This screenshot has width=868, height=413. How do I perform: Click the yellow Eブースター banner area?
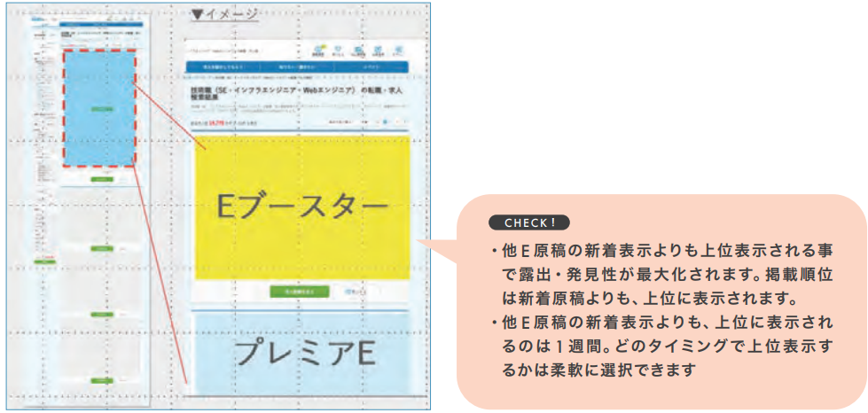302,206
